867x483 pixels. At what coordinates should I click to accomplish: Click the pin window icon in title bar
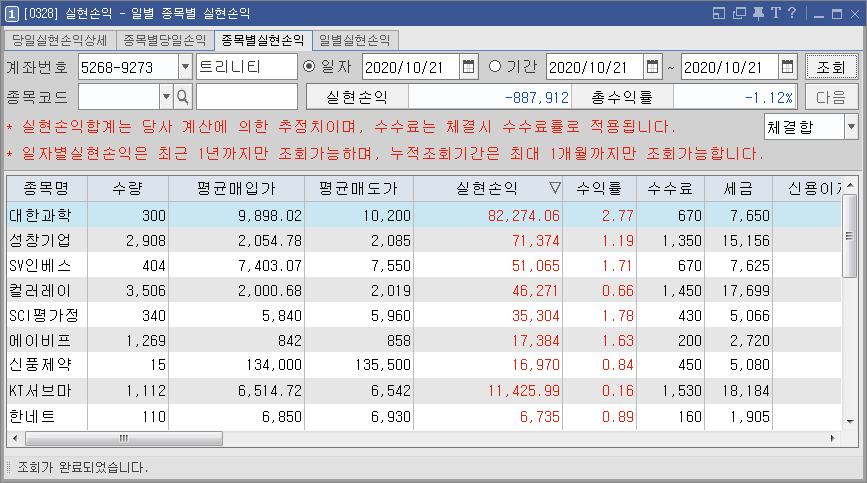tap(758, 13)
